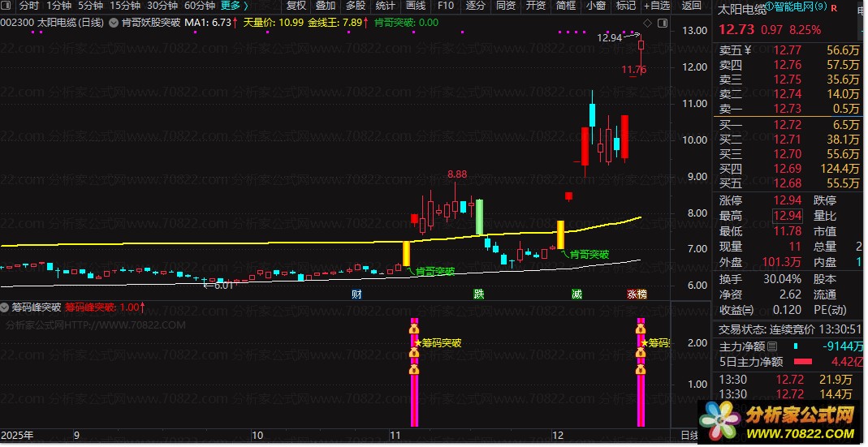868x447 pixels.
Task: Click the second 肯哥突破 signal label
Action: tap(589, 255)
